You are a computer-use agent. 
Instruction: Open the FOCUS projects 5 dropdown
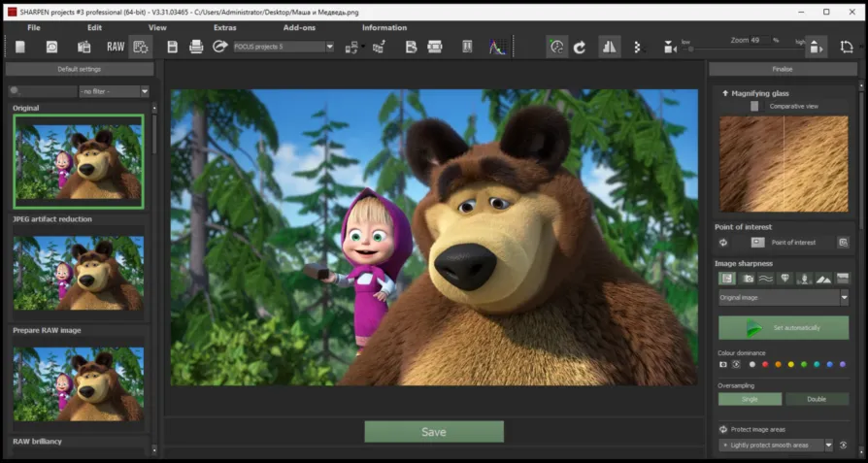tap(284, 47)
